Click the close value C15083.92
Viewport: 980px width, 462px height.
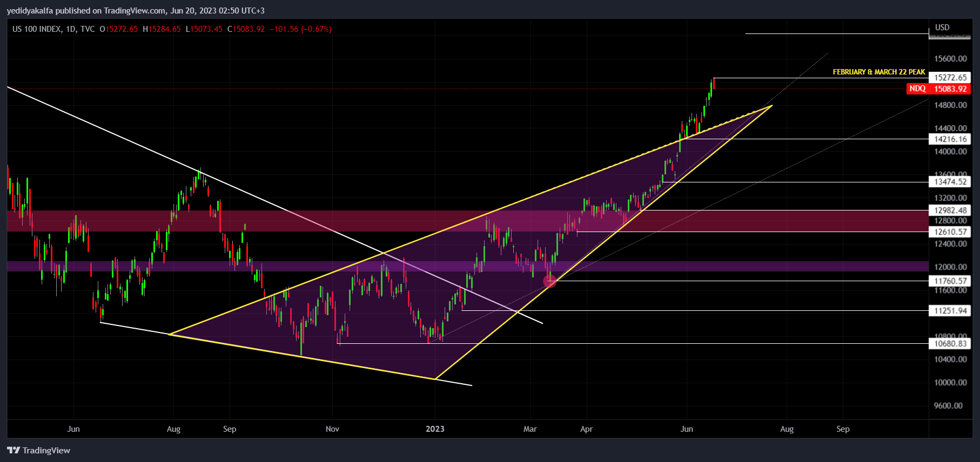click(x=246, y=29)
